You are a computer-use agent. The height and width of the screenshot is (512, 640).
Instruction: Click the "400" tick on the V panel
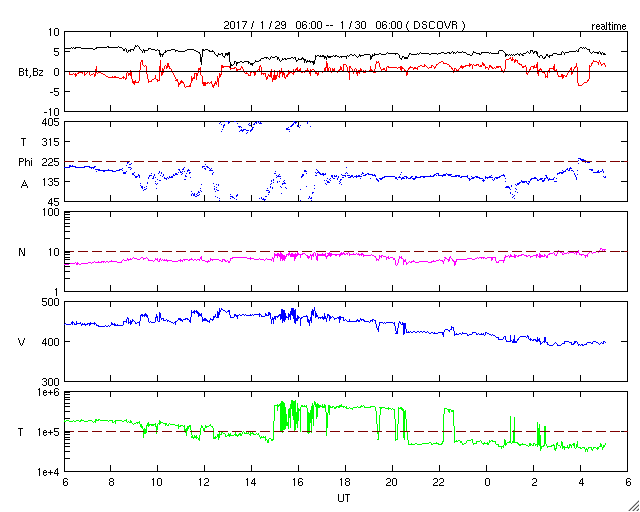pos(51,342)
